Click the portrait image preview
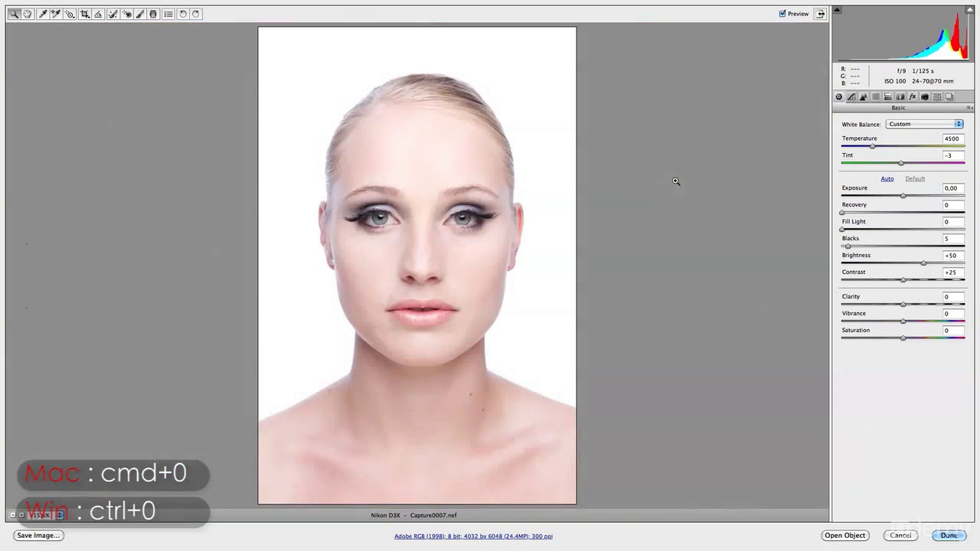The height and width of the screenshot is (551, 980). (417, 266)
